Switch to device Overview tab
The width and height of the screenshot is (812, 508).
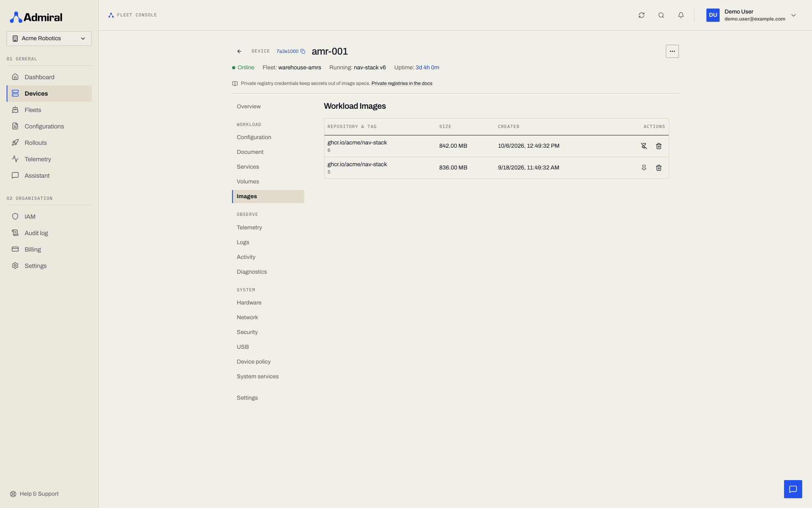pos(268,107)
